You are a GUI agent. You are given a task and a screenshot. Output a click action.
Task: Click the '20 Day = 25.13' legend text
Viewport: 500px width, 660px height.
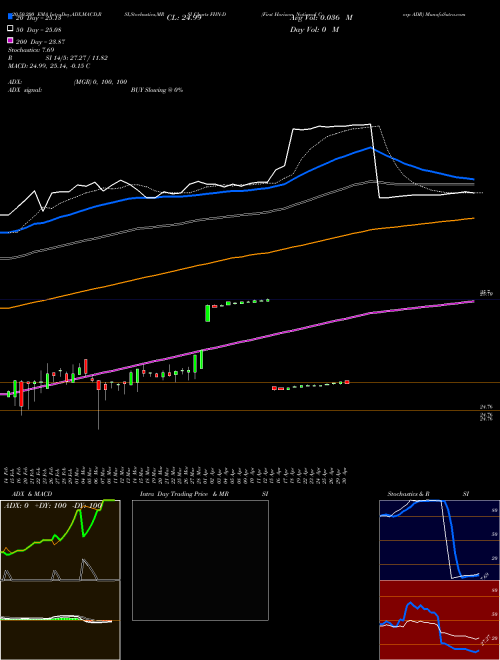coord(39,18)
